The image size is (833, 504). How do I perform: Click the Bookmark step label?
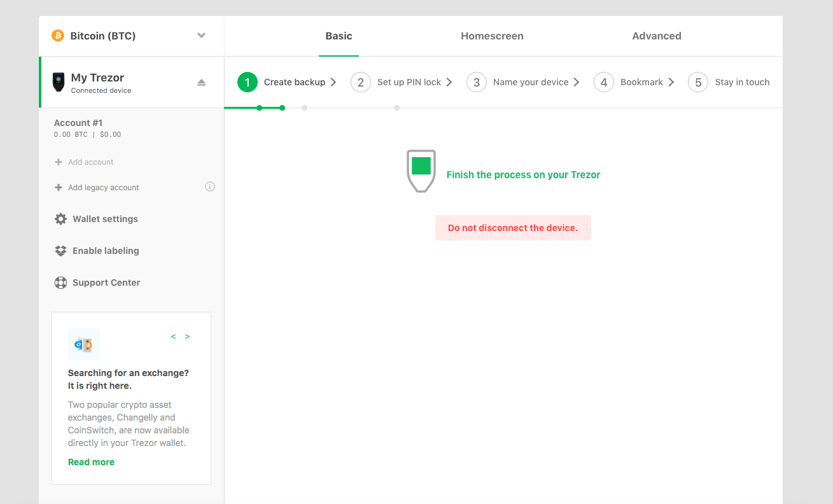[x=641, y=82]
